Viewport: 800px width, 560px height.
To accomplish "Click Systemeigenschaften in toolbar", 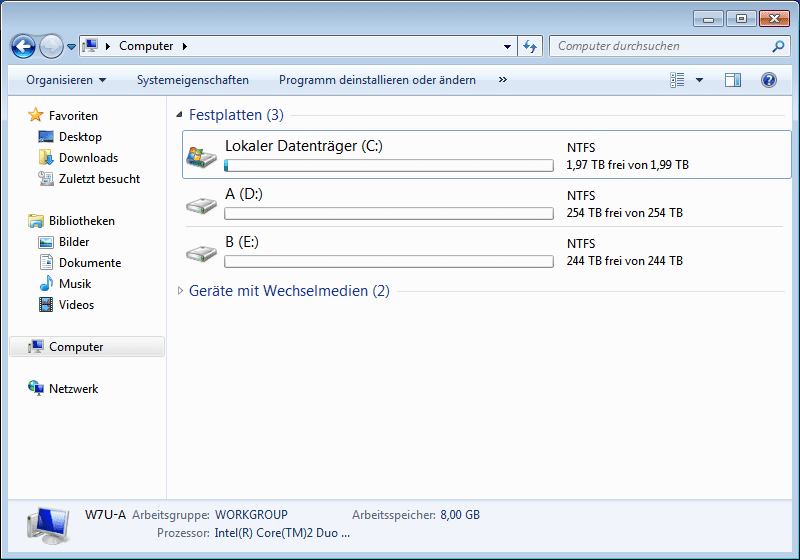I will (193, 80).
